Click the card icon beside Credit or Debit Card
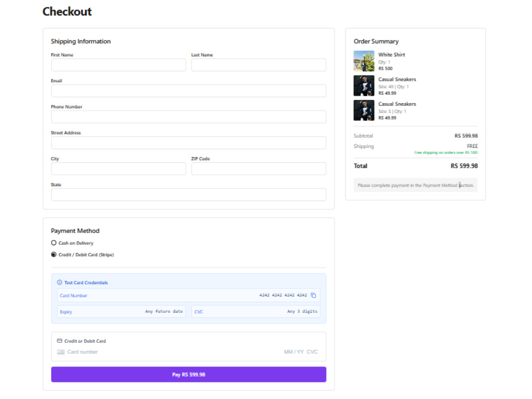The height and width of the screenshot is (399, 532). [x=60, y=340]
